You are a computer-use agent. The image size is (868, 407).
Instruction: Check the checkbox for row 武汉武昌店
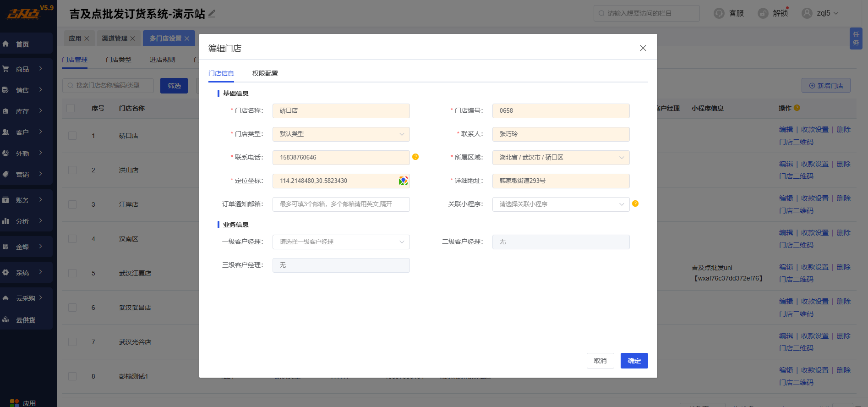tap(72, 308)
